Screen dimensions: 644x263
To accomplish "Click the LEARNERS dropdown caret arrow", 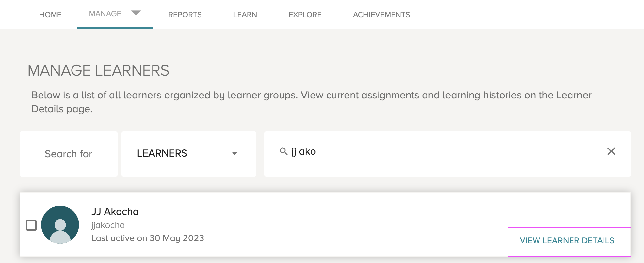I will [234, 153].
